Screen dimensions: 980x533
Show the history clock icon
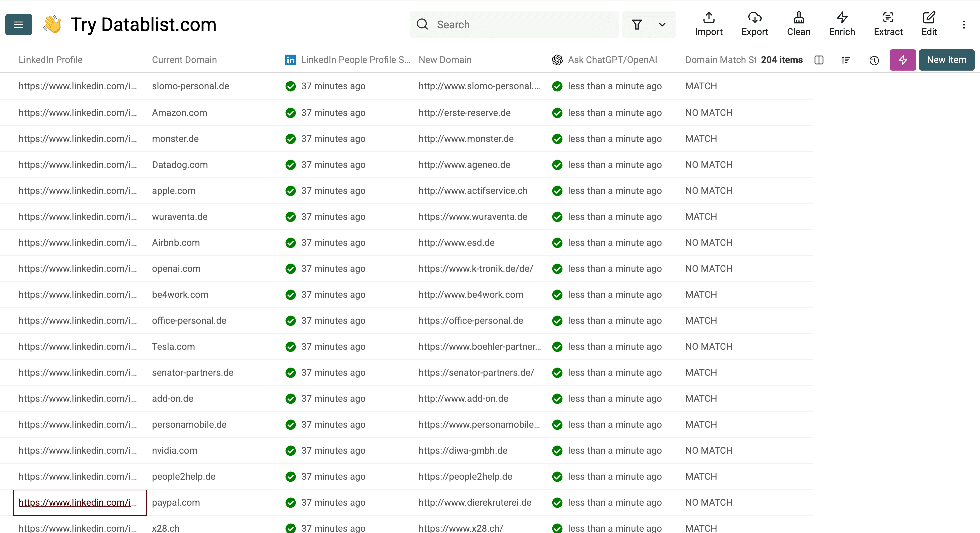click(x=874, y=60)
